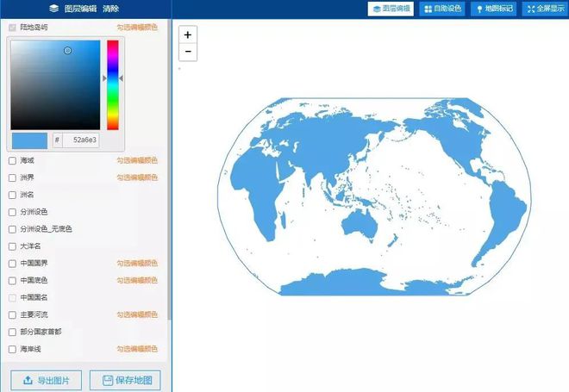
Task: Click 勾选编辑颜色 next to 主要河流
Action: pos(137,314)
